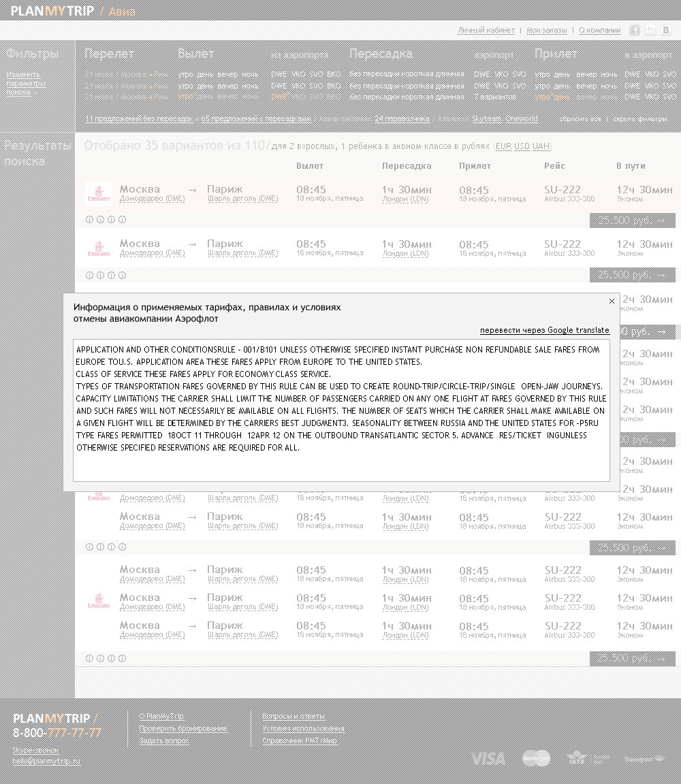Click 'скрыть фильтры' link
681x784 pixels.
pyautogui.click(x=640, y=119)
